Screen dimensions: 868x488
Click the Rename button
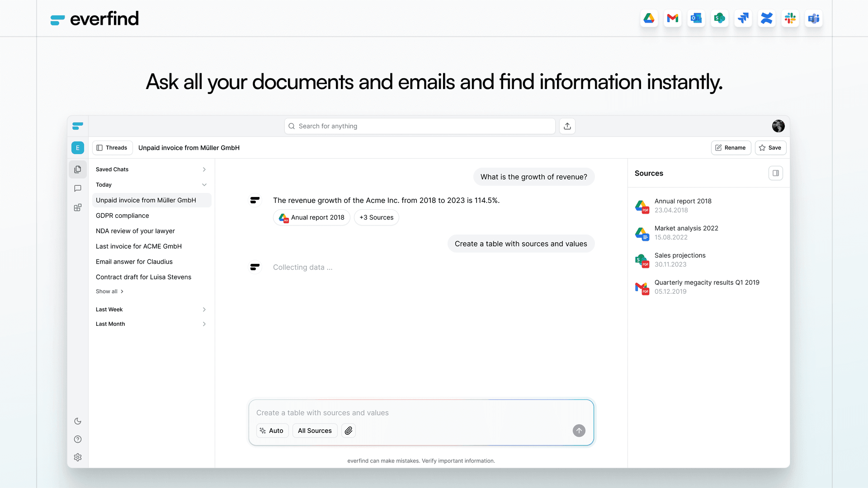[731, 148]
